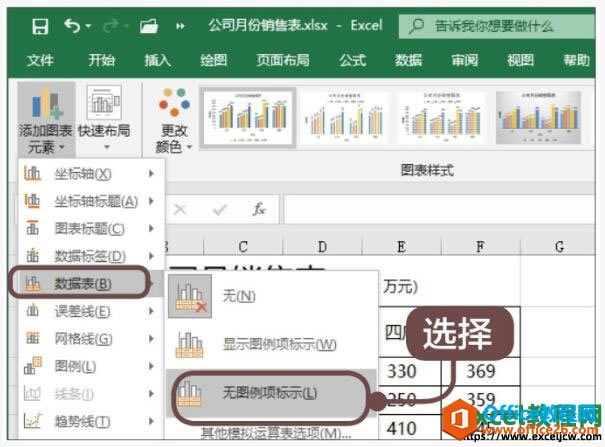The width and height of the screenshot is (605, 447).
Task: Switch to the 视图 ribbon tab
Action: (521, 61)
